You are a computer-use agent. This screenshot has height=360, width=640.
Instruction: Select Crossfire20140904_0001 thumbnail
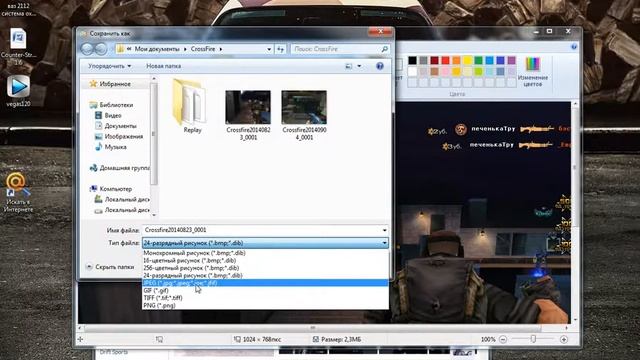coord(304,115)
